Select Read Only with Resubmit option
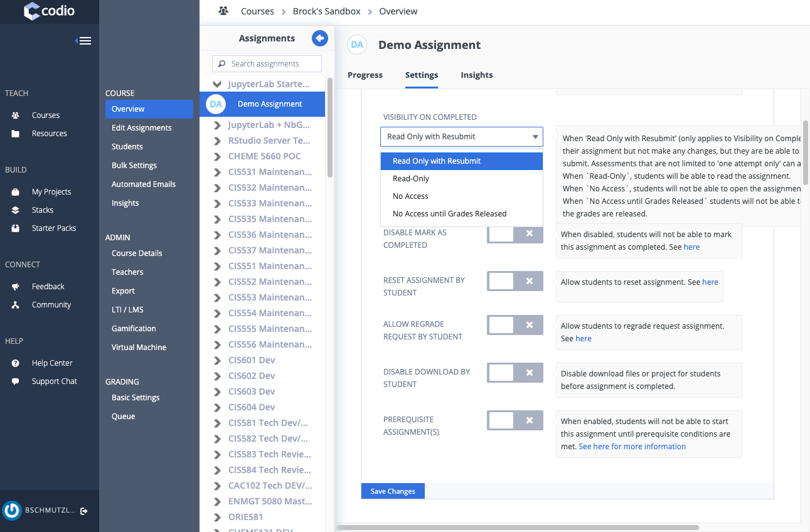This screenshot has height=532, width=810. pos(462,161)
